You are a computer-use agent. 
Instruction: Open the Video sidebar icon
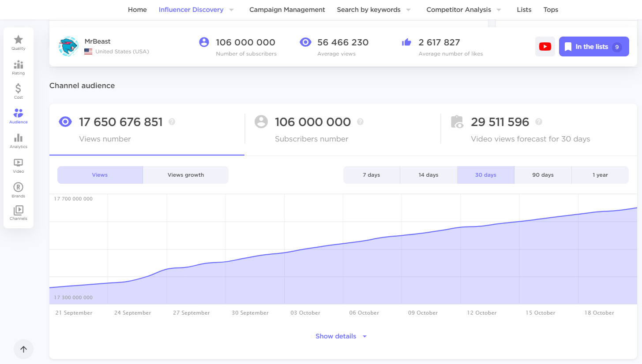pos(18,163)
